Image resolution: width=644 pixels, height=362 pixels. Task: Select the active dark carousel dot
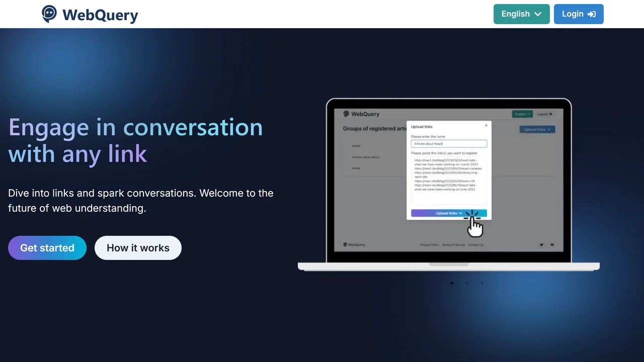[452, 283]
